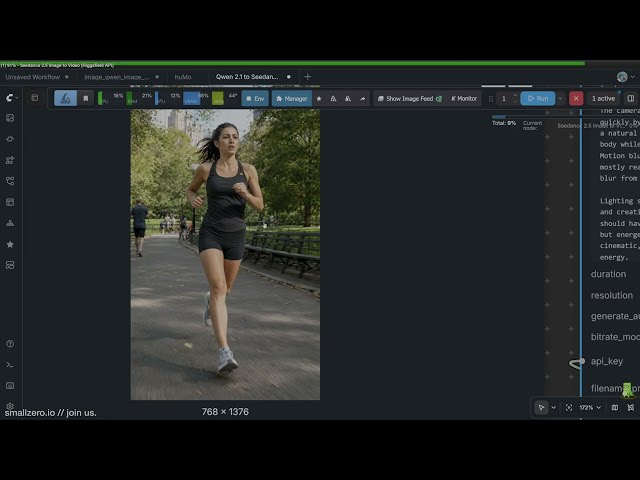The height and width of the screenshot is (480, 640).
Task: Open the Manager button
Action: coord(292,98)
